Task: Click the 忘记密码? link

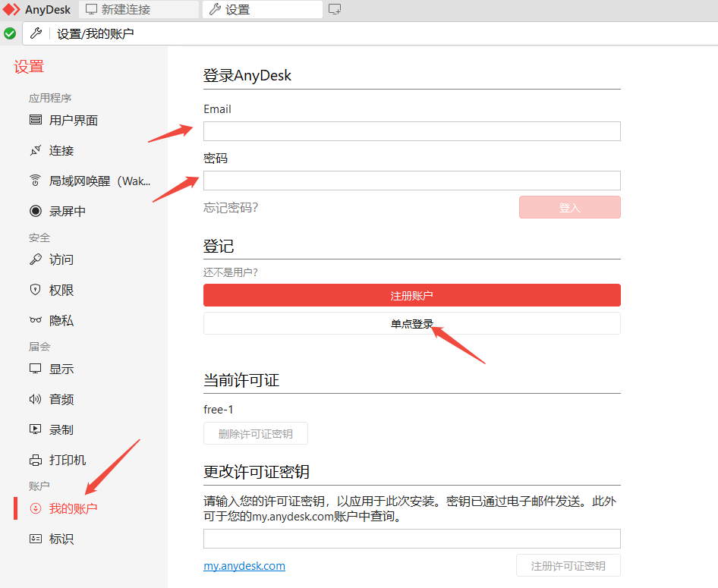Action: tap(231, 207)
